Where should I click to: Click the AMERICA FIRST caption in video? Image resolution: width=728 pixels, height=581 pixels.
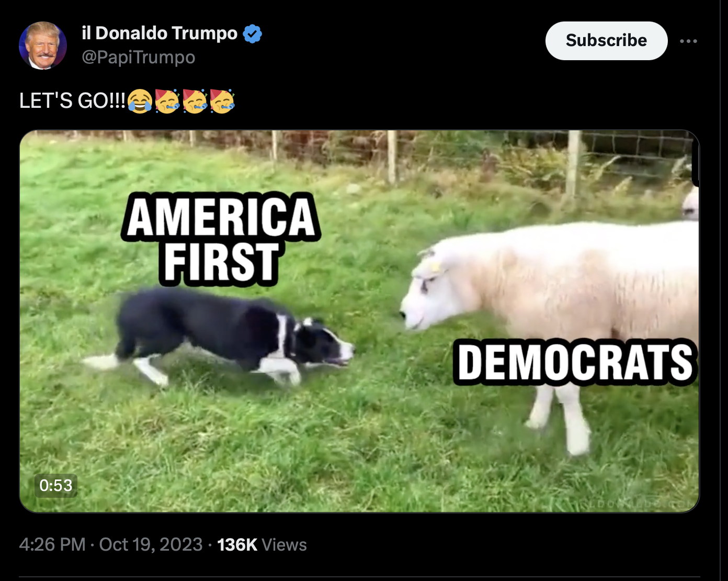point(221,239)
